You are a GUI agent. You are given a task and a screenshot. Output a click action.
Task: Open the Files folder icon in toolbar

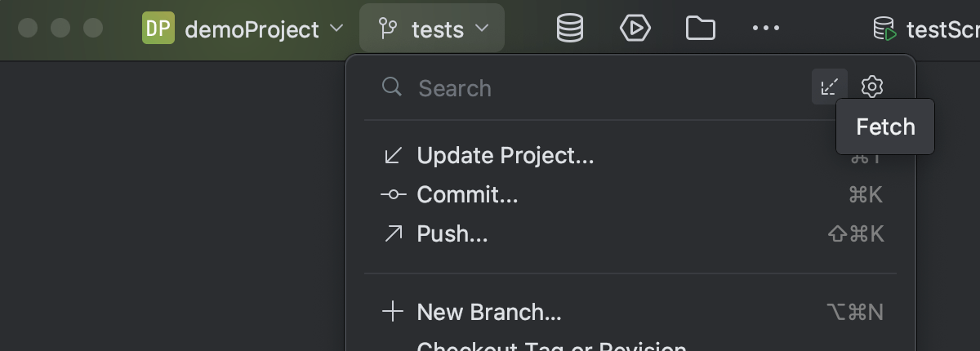tap(700, 29)
